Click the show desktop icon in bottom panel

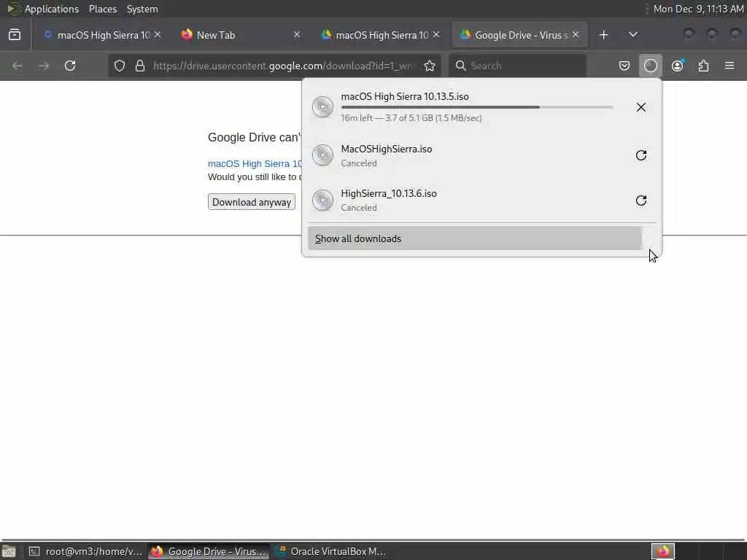click(9, 551)
